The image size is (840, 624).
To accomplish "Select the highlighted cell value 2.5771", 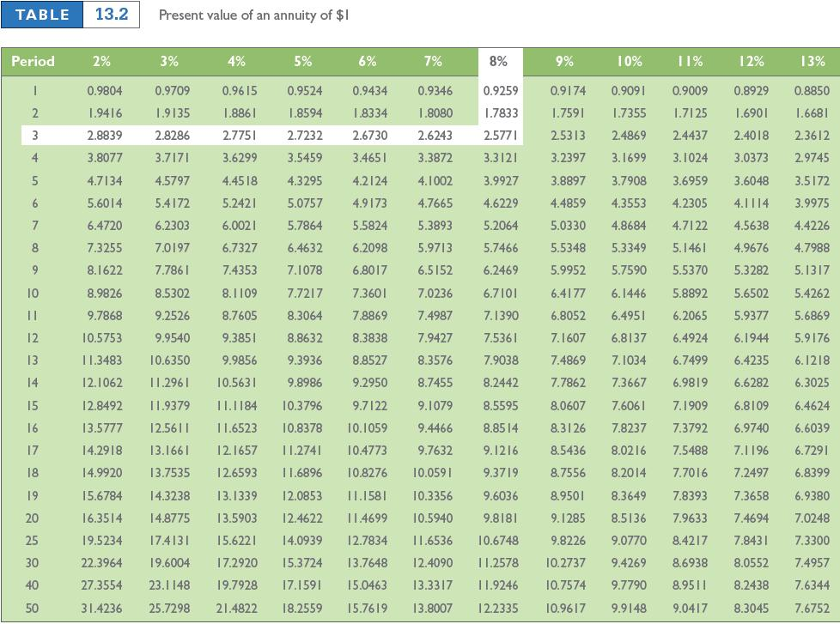I will tap(500, 136).
